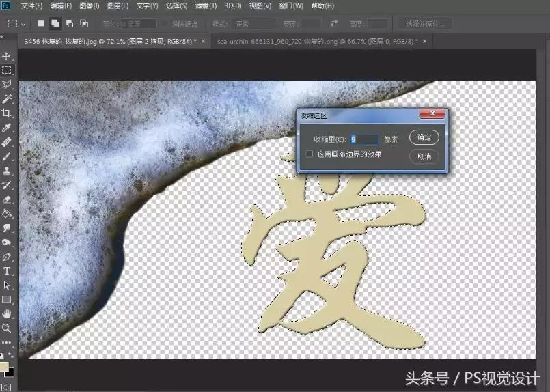Close the 收缩选区 dialog with red X
The height and width of the screenshot is (392, 550).
click(x=432, y=113)
